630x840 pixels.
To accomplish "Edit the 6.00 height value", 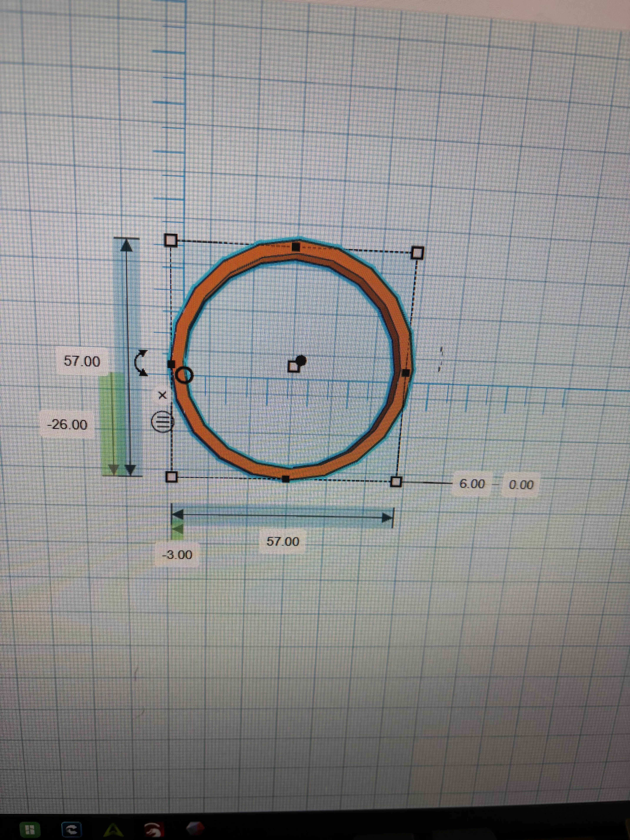I will point(472,484).
